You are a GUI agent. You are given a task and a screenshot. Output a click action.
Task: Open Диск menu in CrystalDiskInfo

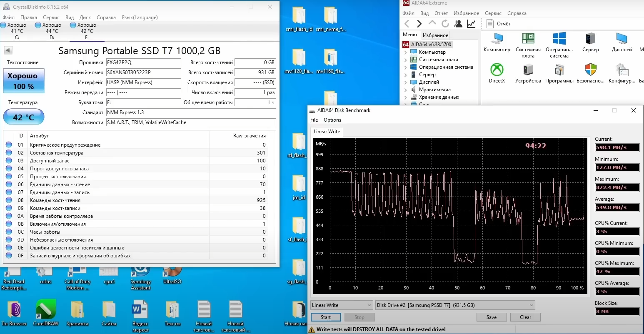pyautogui.click(x=85, y=17)
